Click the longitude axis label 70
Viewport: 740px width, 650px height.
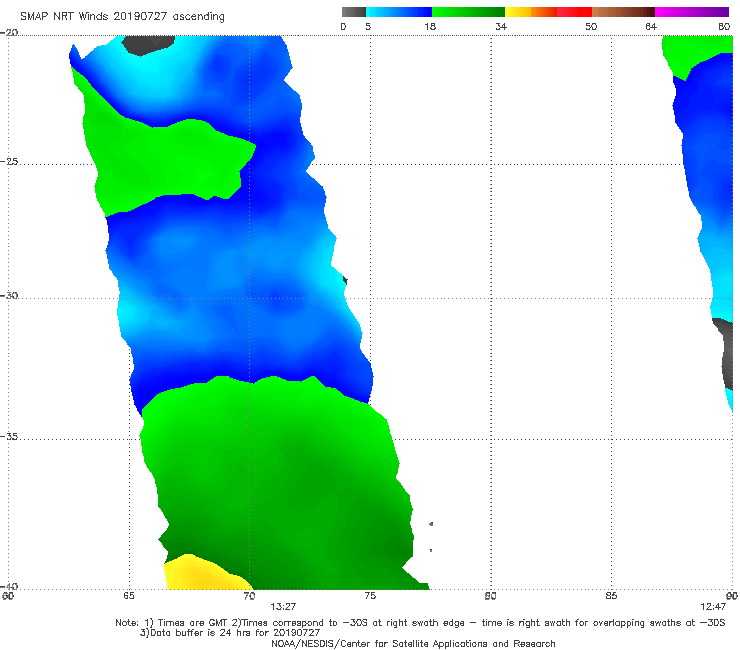(249, 596)
